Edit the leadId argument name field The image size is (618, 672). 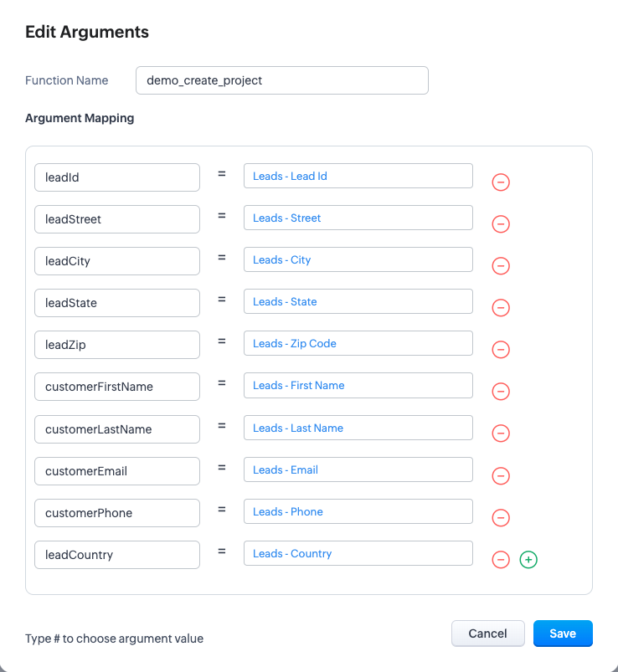point(117,177)
